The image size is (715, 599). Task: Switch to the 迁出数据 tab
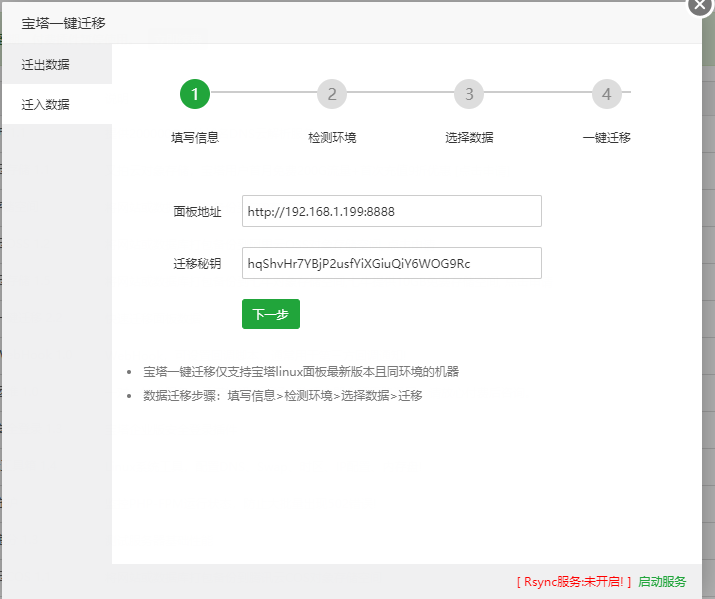(57, 64)
